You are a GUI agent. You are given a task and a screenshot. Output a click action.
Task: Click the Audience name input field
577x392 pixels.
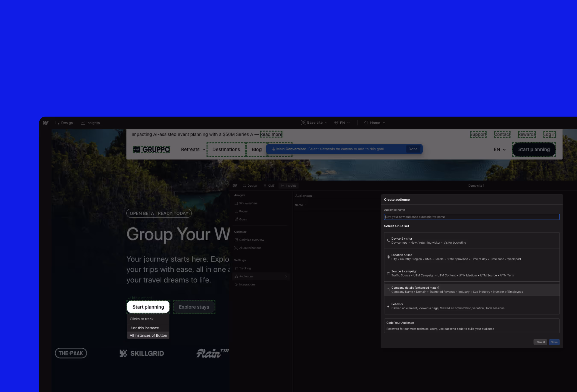tap(471, 217)
